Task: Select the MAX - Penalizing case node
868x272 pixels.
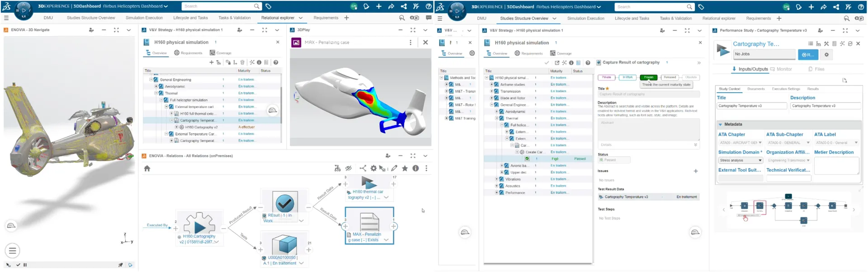Action: click(369, 225)
